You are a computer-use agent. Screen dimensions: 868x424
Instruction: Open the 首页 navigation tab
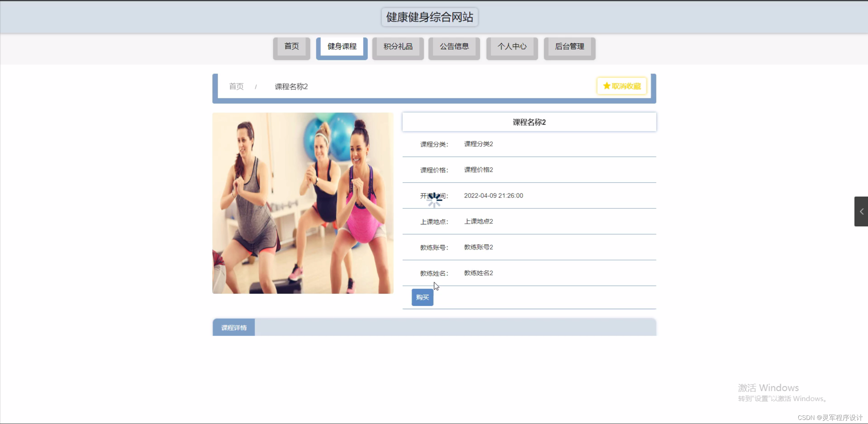click(291, 47)
